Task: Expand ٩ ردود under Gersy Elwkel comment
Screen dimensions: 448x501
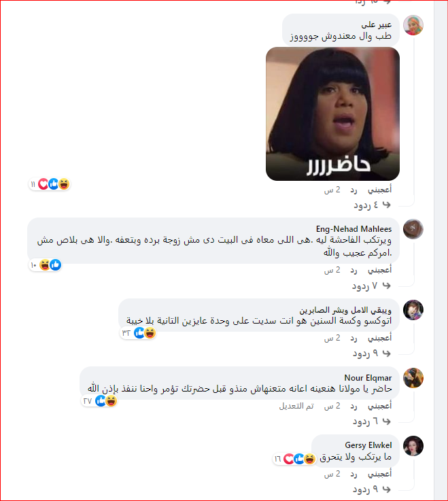Action: click(372, 489)
